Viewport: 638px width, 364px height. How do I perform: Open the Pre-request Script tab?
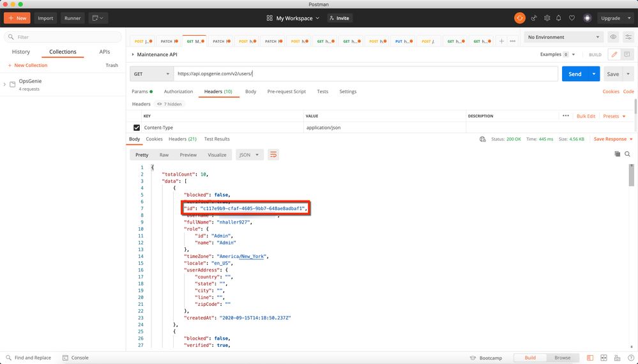[x=287, y=91]
